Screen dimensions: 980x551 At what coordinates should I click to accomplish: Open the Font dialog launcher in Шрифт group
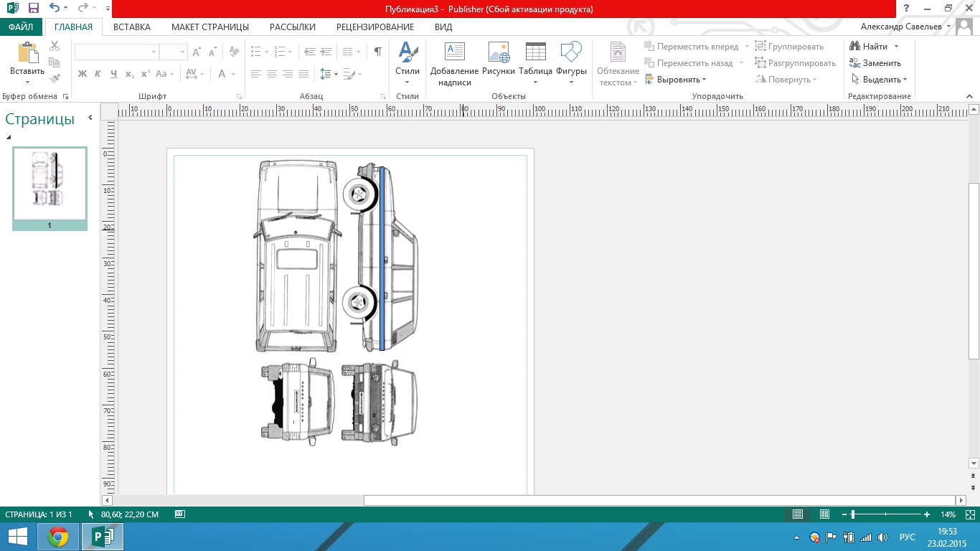(x=240, y=96)
